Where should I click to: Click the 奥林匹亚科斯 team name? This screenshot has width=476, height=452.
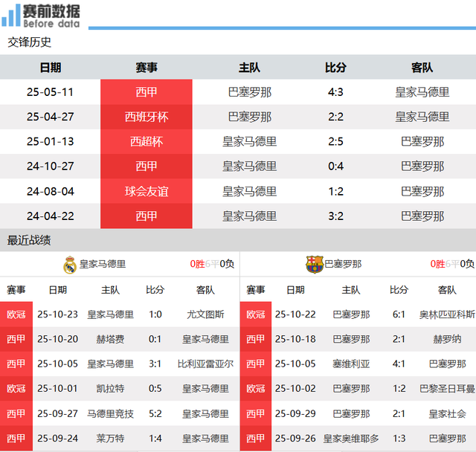447,314
